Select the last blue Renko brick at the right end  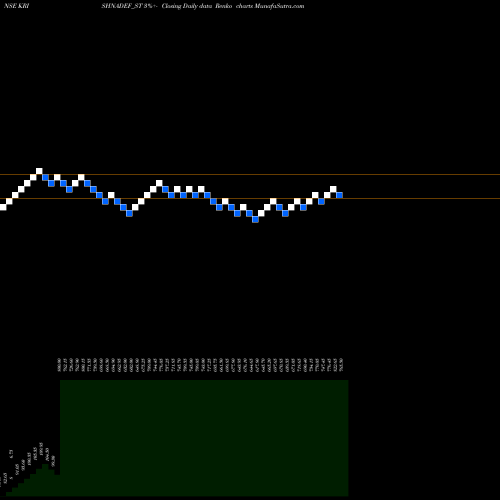(x=339, y=195)
